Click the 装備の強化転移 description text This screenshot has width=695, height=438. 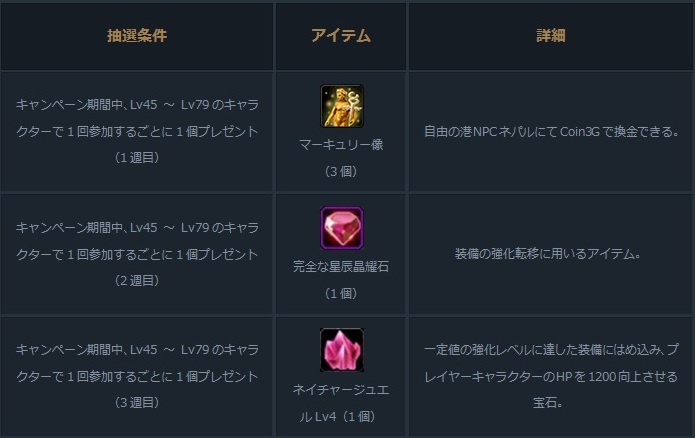click(551, 254)
